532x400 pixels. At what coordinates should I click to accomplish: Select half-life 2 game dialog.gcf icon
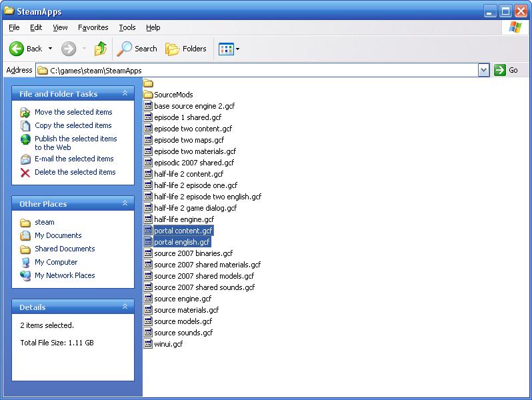coord(148,207)
